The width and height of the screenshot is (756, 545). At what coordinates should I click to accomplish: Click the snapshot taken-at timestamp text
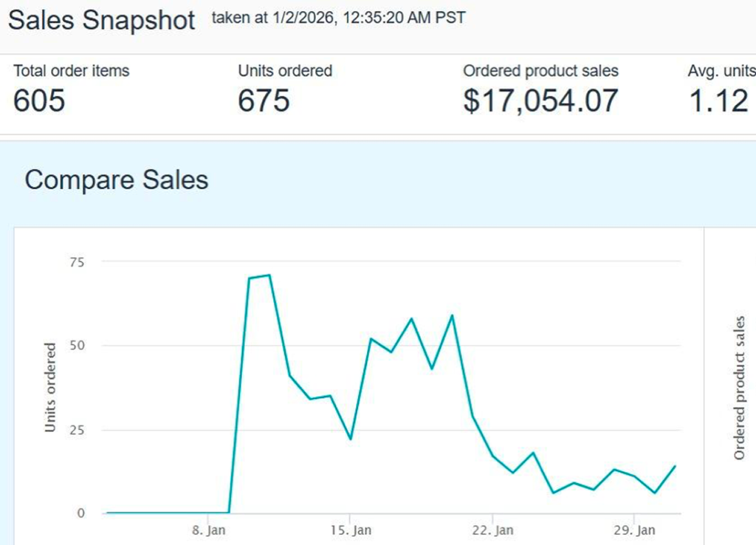[x=339, y=18]
